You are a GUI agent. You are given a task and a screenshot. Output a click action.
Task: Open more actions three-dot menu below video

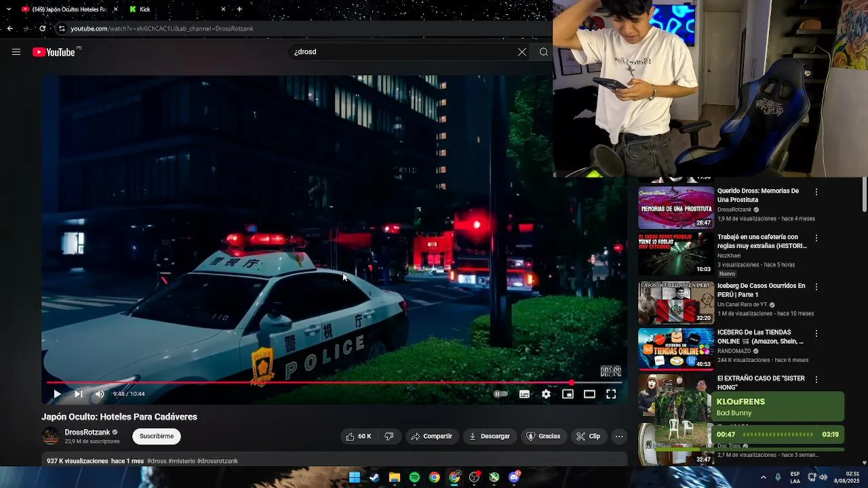point(619,436)
